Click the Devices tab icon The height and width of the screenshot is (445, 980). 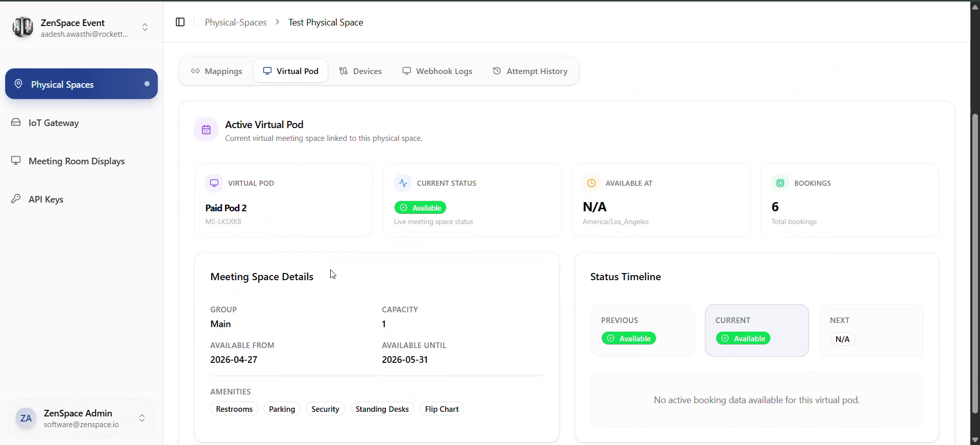(x=344, y=71)
